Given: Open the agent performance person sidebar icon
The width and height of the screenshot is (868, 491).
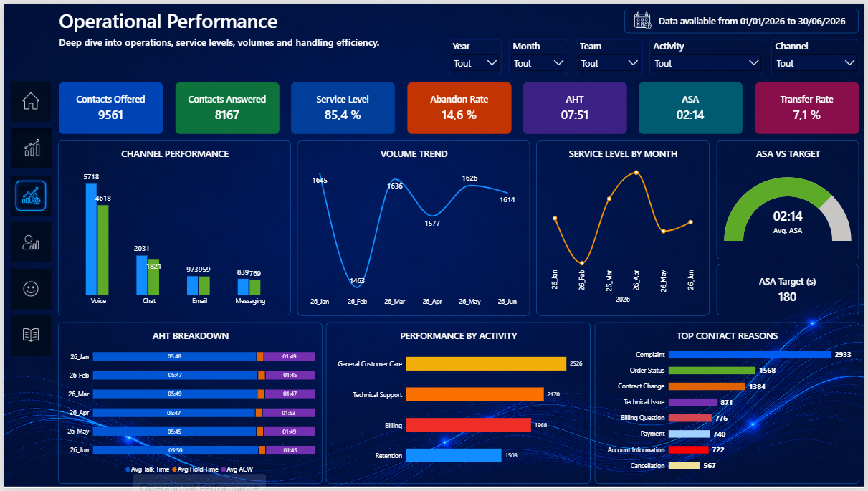Looking at the screenshot, I should click(31, 242).
